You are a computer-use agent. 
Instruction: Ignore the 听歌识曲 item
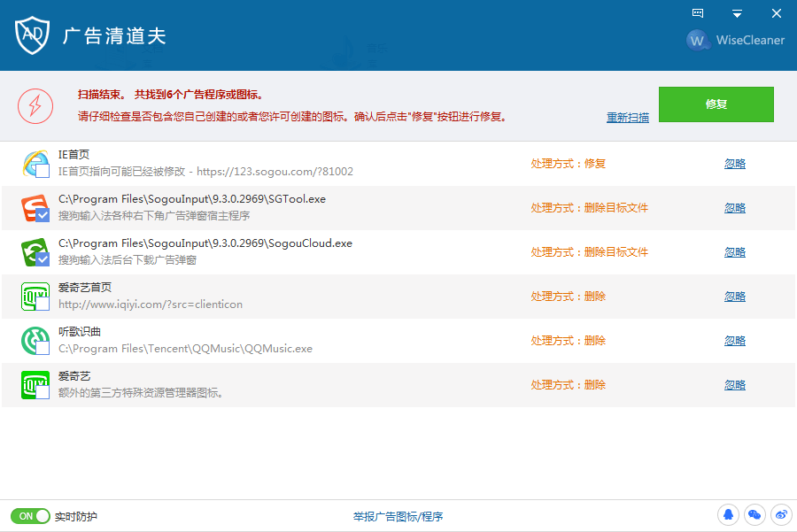click(734, 341)
